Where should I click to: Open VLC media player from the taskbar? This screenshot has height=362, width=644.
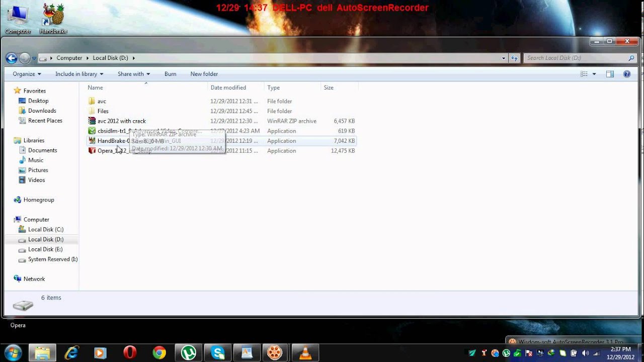pyautogui.click(x=305, y=353)
